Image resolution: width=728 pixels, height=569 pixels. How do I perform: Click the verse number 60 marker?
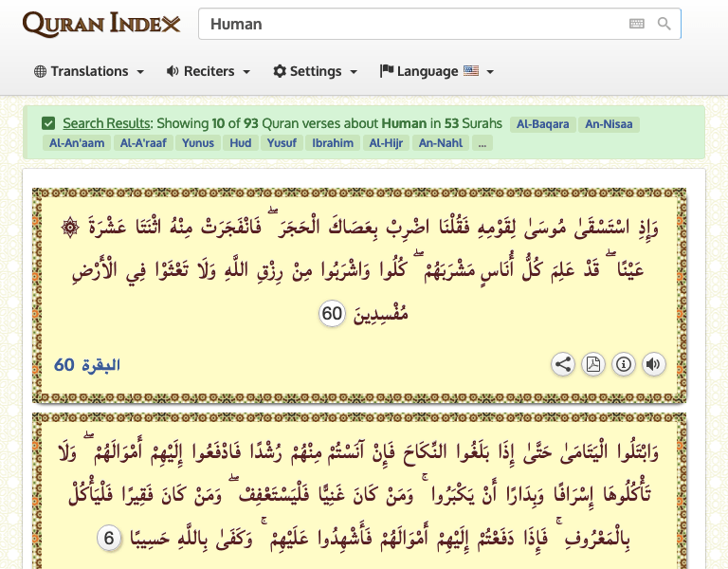(x=332, y=314)
